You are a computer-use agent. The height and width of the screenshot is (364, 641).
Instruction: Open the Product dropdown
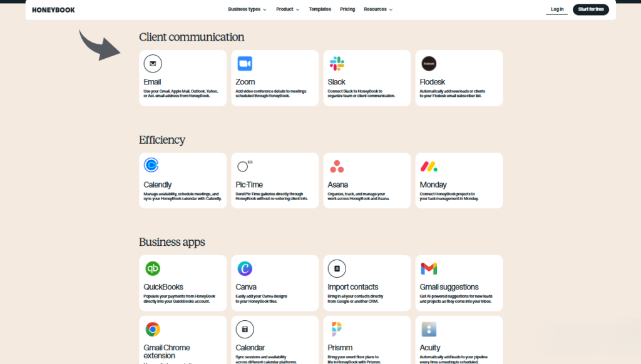[x=287, y=9]
